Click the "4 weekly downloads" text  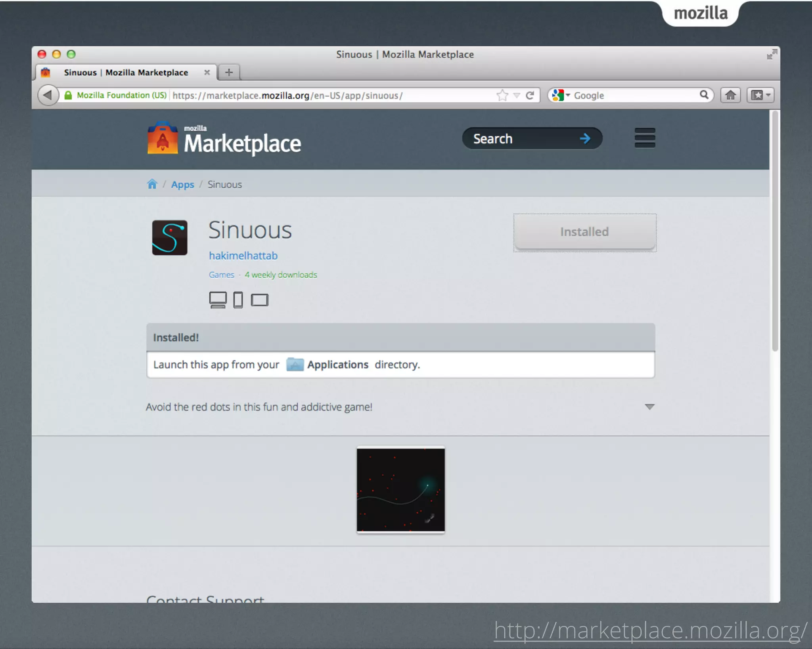click(281, 275)
